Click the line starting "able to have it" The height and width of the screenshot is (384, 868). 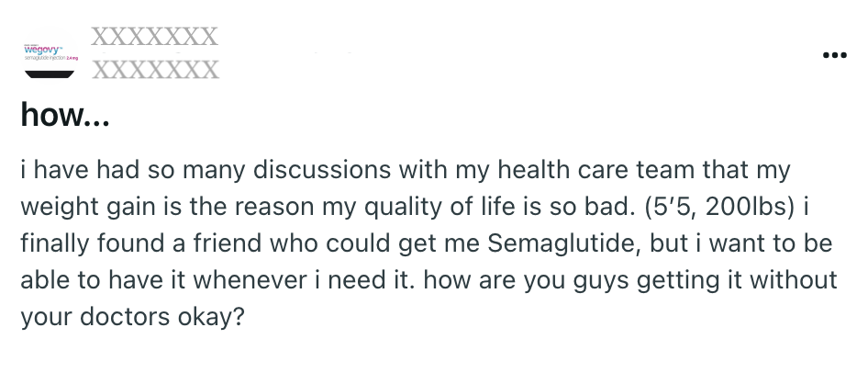(x=428, y=280)
